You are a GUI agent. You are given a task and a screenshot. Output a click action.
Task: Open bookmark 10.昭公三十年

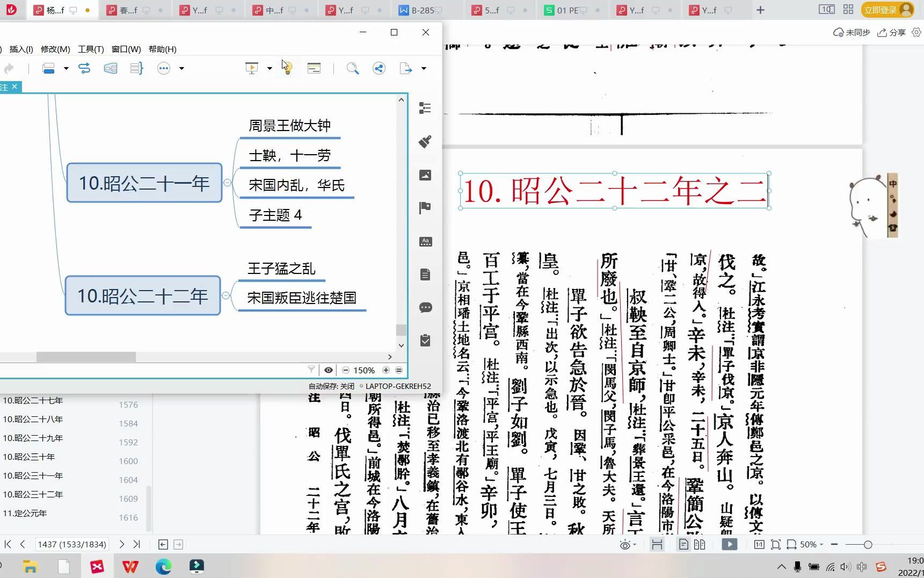29,457
